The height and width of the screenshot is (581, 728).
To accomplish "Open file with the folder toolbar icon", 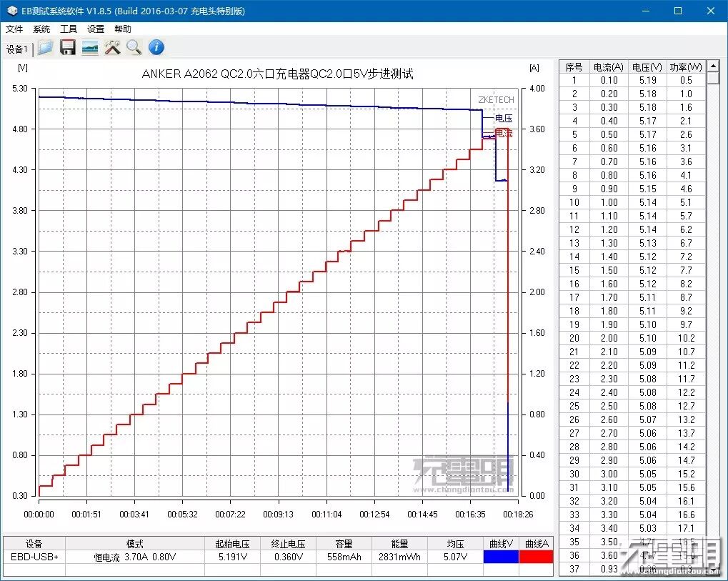I will 46,47.
